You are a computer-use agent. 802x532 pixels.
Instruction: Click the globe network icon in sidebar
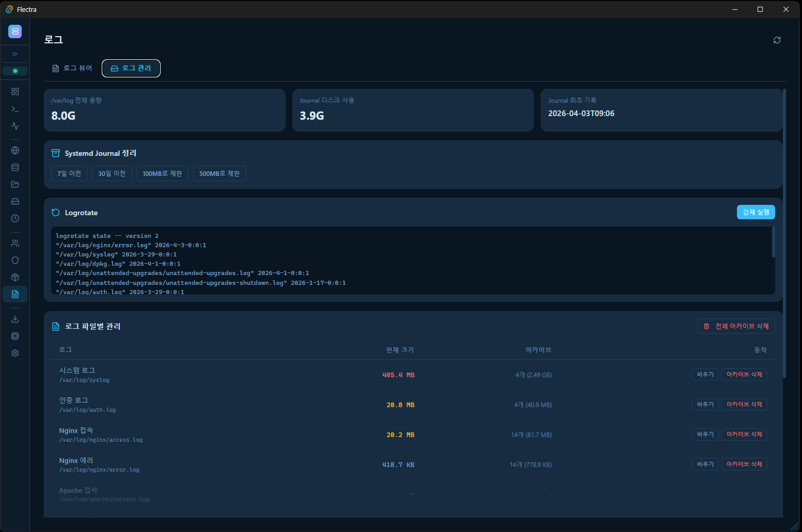point(15,151)
